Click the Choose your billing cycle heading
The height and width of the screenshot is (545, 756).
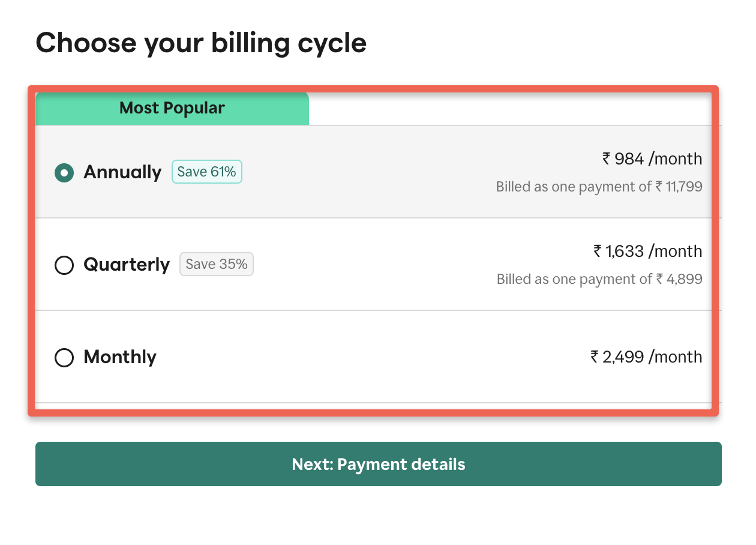[x=201, y=43]
